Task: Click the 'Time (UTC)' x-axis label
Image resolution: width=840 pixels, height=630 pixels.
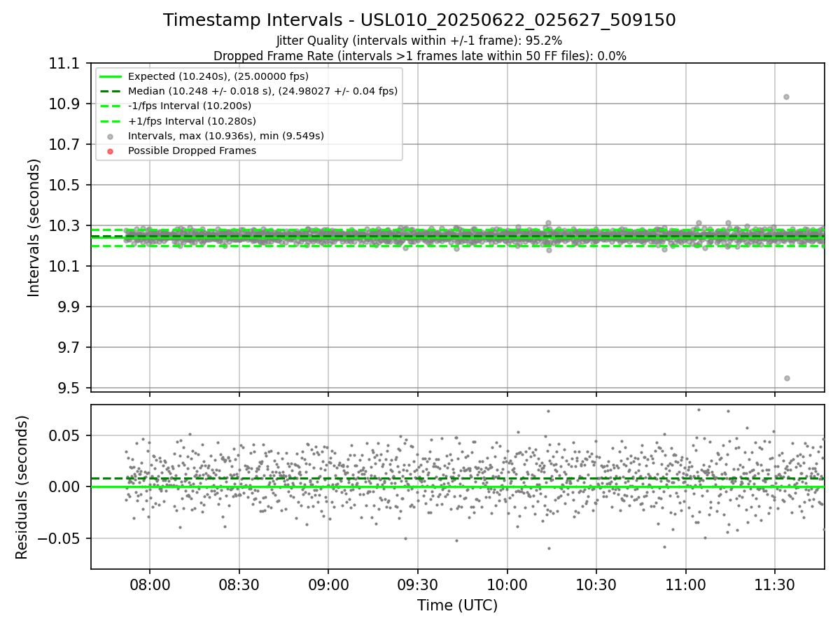Action: click(457, 605)
